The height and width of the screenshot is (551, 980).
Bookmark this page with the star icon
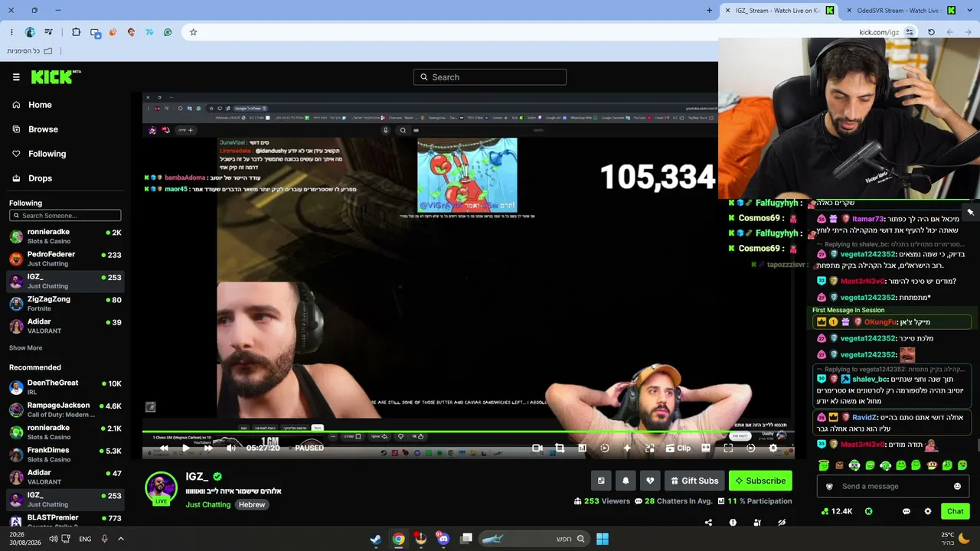coord(193,32)
